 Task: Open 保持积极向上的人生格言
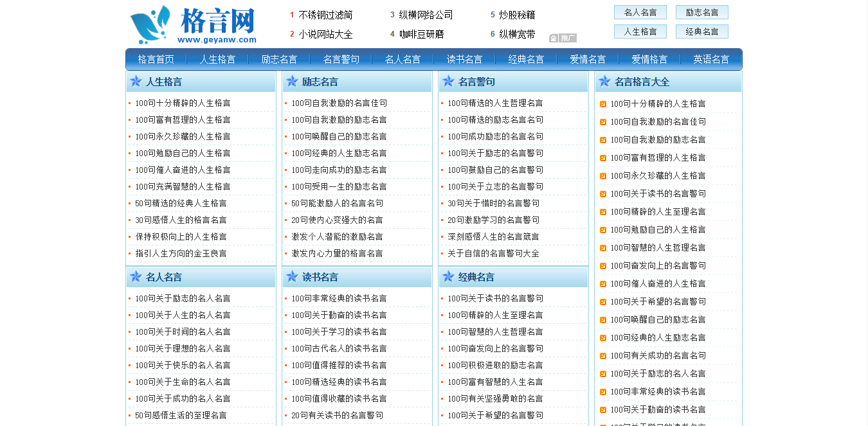tap(181, 236)
